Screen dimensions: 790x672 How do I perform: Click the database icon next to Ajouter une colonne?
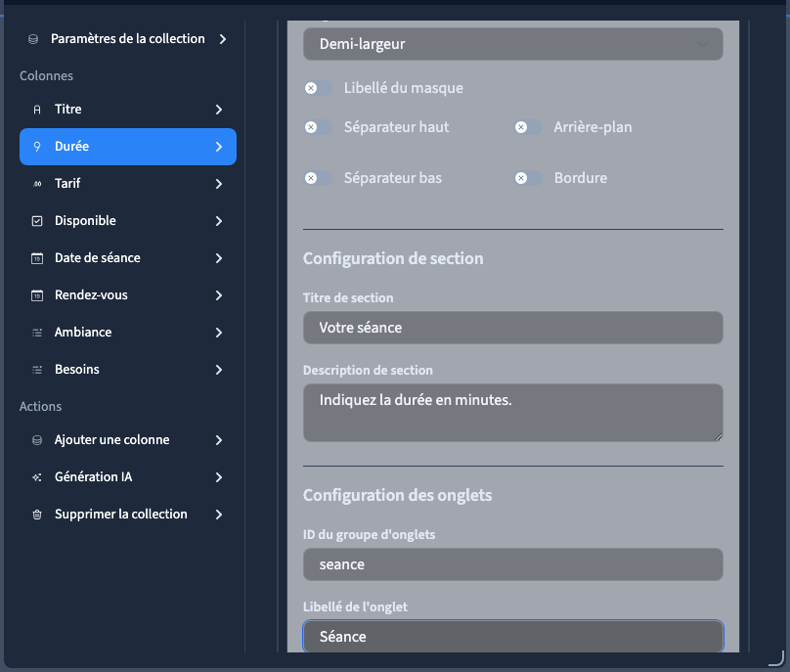[37, 440]
